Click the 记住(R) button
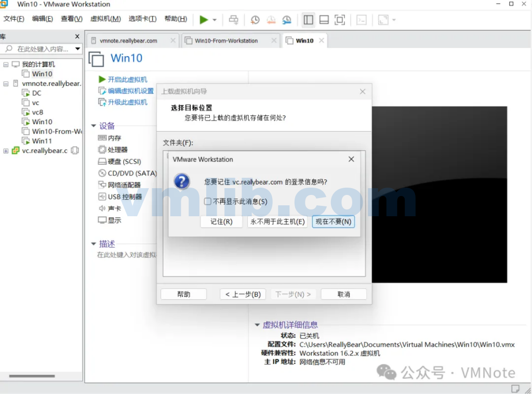The height and width of the screenshot is (394, 532). click(x=221, y=221)
